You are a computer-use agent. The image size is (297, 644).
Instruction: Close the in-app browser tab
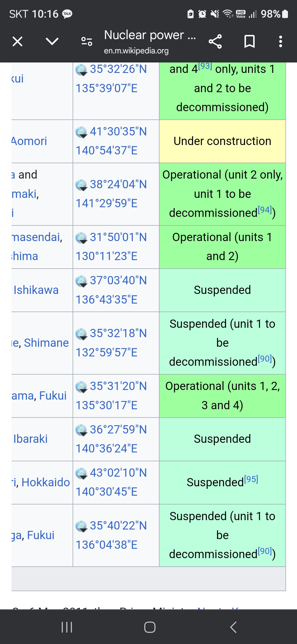tap(17, 42)
